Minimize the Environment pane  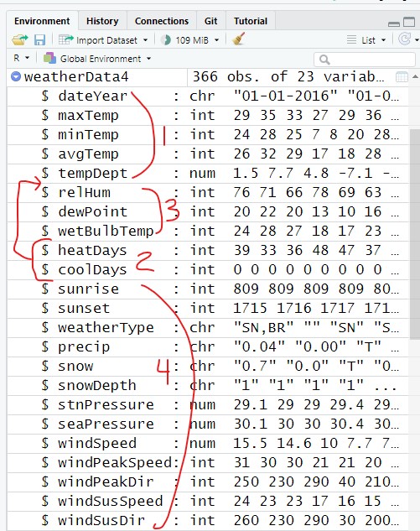(x=394, y=23)
